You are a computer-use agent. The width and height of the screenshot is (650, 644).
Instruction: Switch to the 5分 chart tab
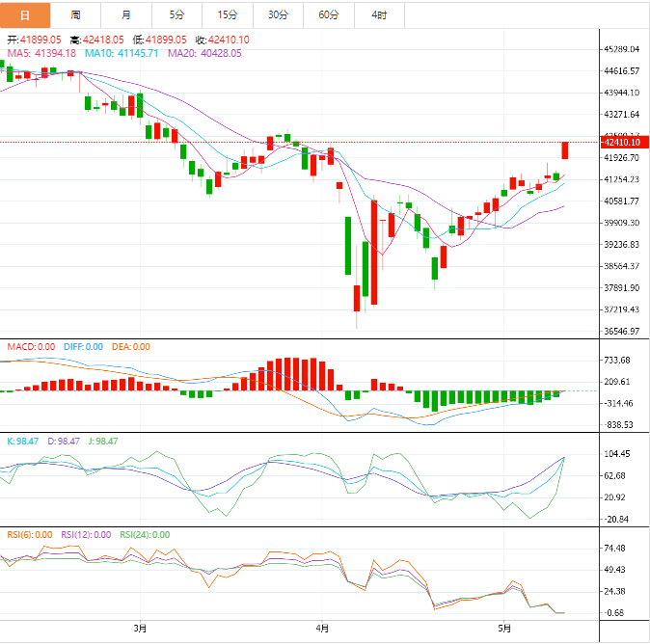click(176, 14)
